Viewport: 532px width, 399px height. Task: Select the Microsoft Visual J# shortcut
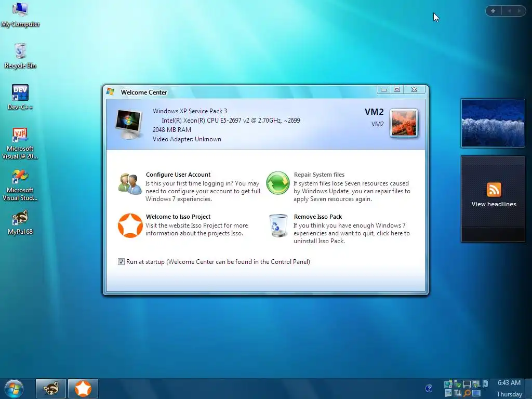click(20, 143)
